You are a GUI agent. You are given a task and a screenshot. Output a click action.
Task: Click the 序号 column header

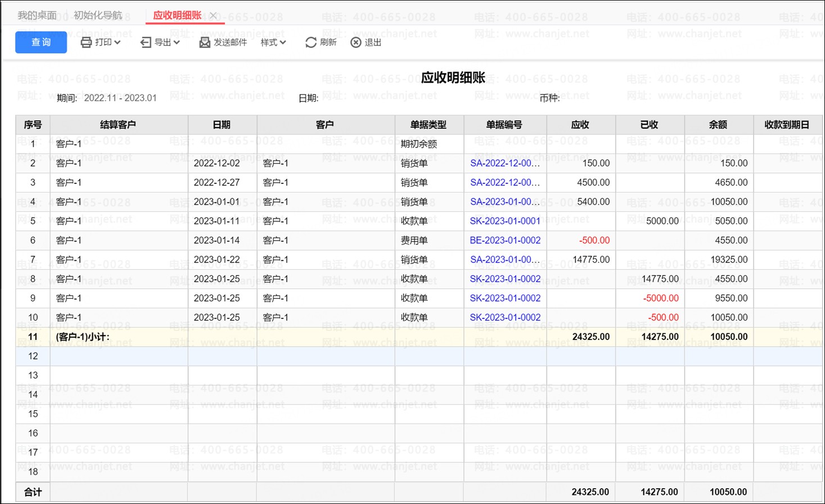click(33, 125)
